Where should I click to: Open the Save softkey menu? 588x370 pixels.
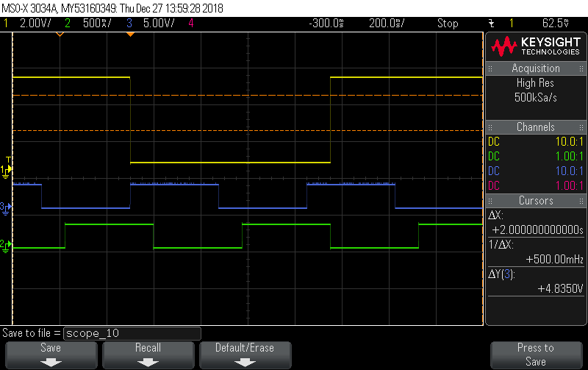click(x=51, y=355)
